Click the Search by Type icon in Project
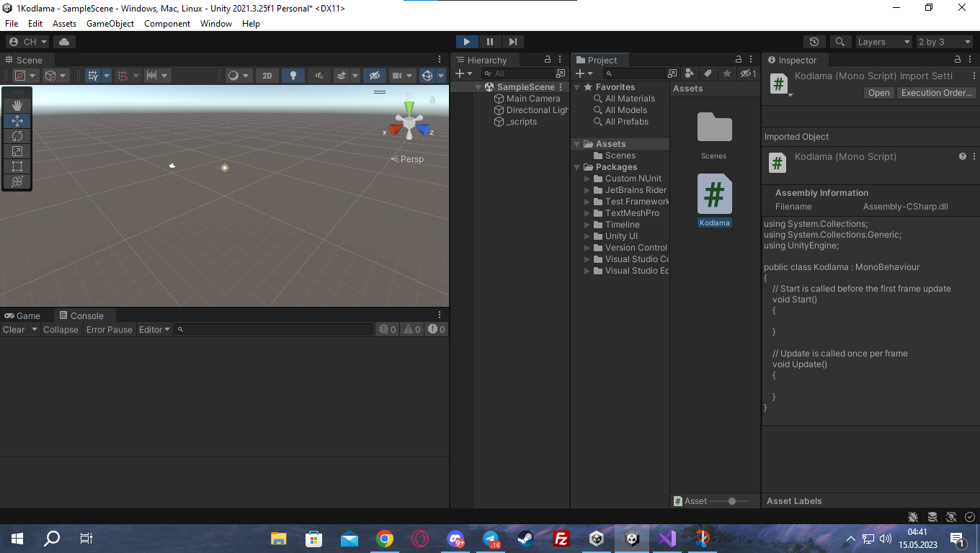This screenshot has width=980, height=553. 690,73
